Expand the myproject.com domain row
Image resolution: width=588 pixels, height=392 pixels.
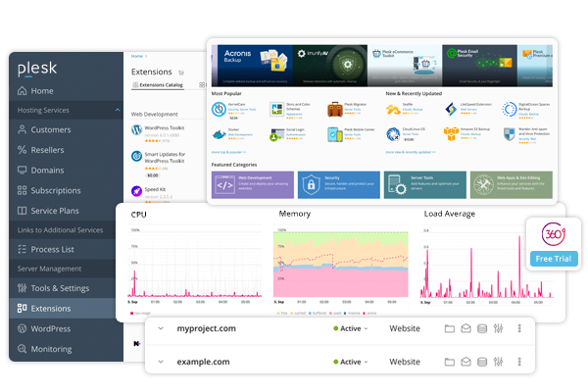162,329
